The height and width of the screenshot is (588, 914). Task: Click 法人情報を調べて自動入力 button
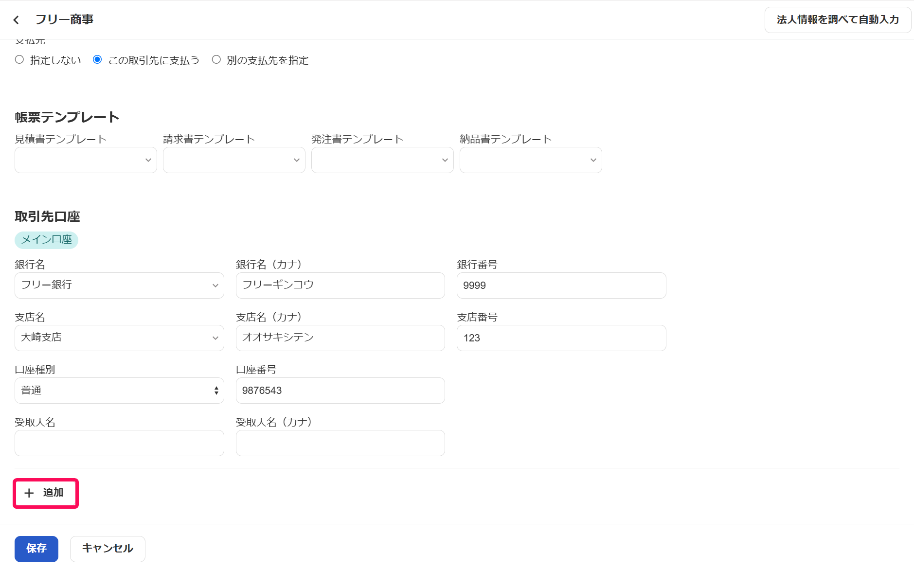[x=838, y=20]
